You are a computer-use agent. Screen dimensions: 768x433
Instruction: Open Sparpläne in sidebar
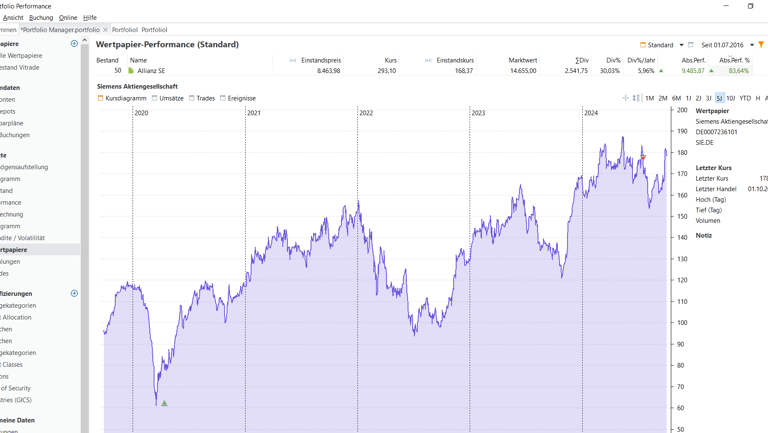tap(12, 123)
